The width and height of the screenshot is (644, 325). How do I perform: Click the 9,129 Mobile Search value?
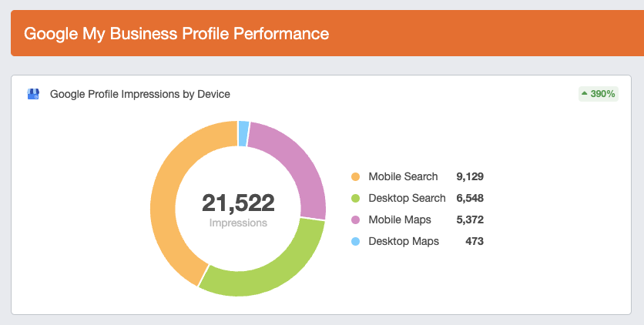tap(469, 177)
